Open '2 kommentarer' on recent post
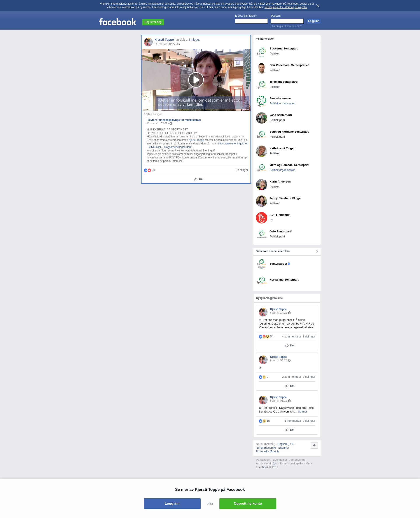 [x=292, y=377]
